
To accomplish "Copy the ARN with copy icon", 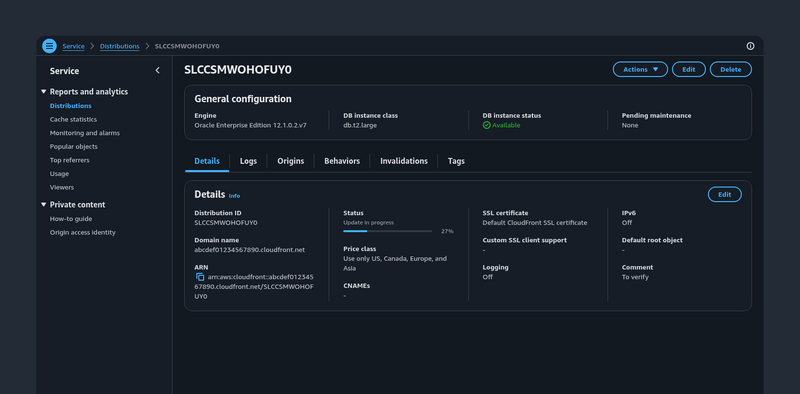I will [x=200, y=277].
